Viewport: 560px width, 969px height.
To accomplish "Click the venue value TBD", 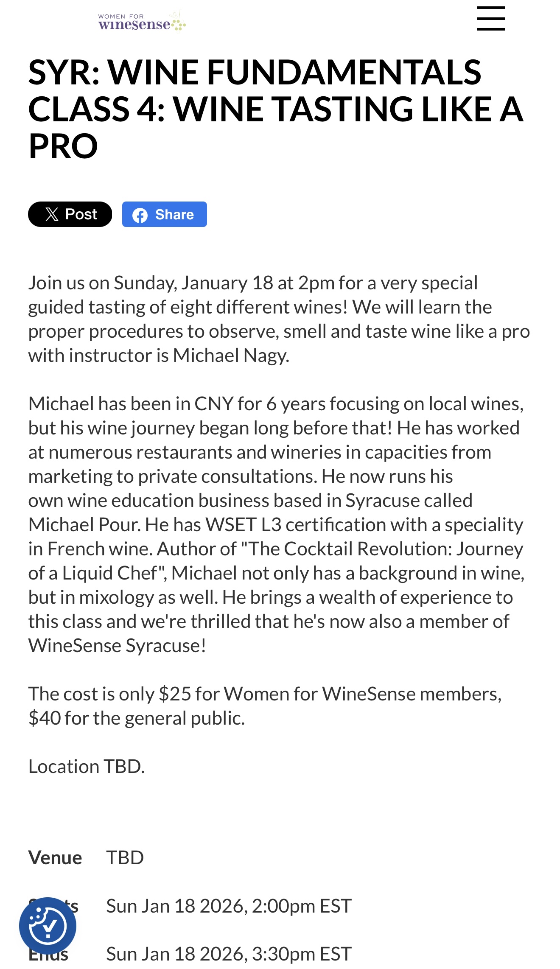I will [125, 858].
